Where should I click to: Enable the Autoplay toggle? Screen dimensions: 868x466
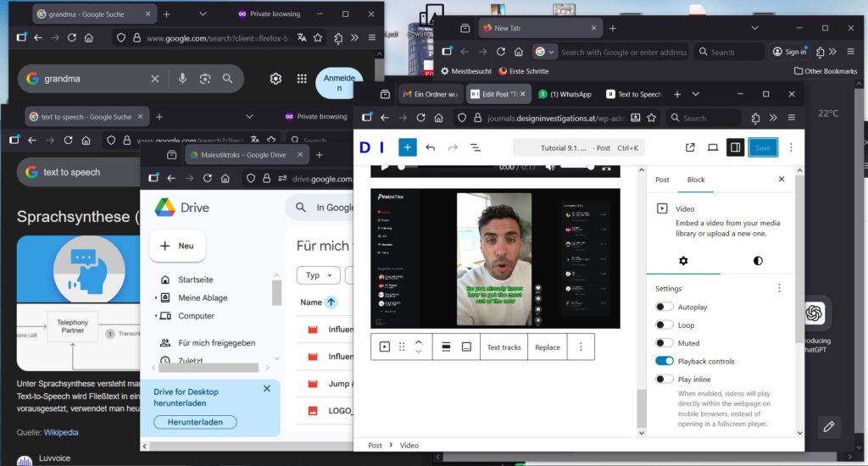tap(665, 308)
